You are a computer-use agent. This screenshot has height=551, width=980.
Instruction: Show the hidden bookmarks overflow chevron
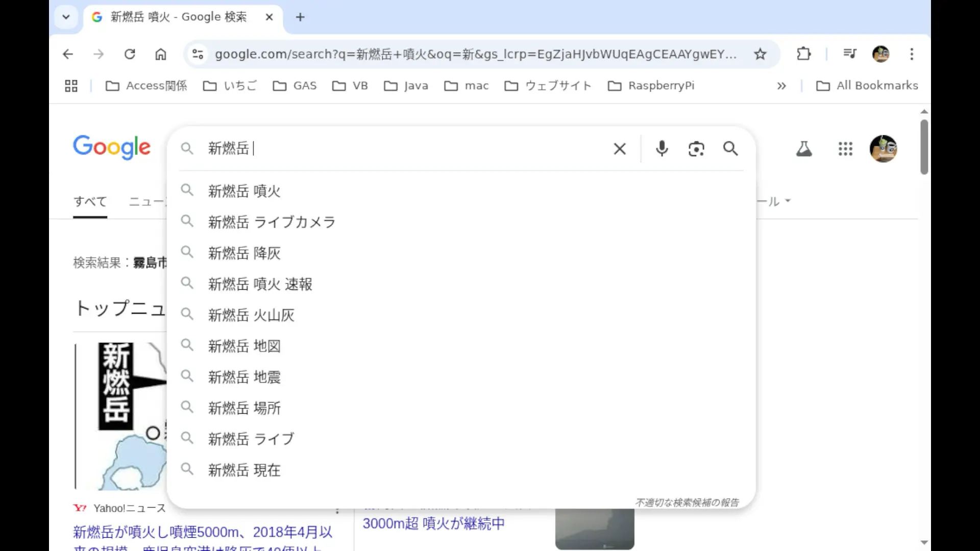pos(781,86)
